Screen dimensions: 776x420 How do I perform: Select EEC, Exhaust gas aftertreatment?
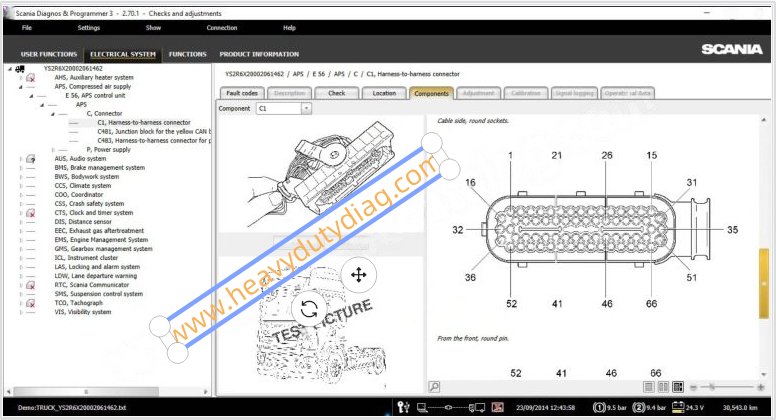[99, 231]
